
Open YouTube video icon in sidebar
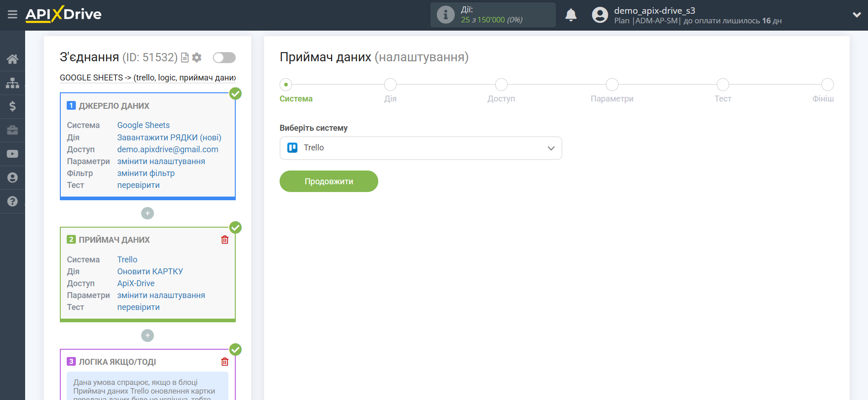click(12, 154)
